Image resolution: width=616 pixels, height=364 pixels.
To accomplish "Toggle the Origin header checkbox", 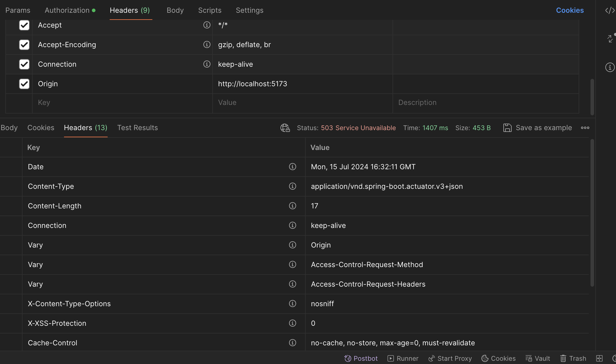I will click(24, 84).
